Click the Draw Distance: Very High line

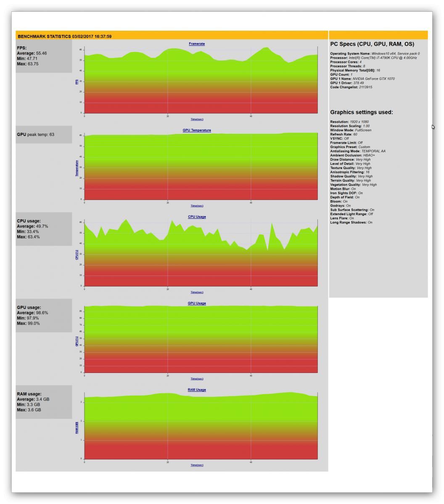pyautogui.click(x=351, y=160)
